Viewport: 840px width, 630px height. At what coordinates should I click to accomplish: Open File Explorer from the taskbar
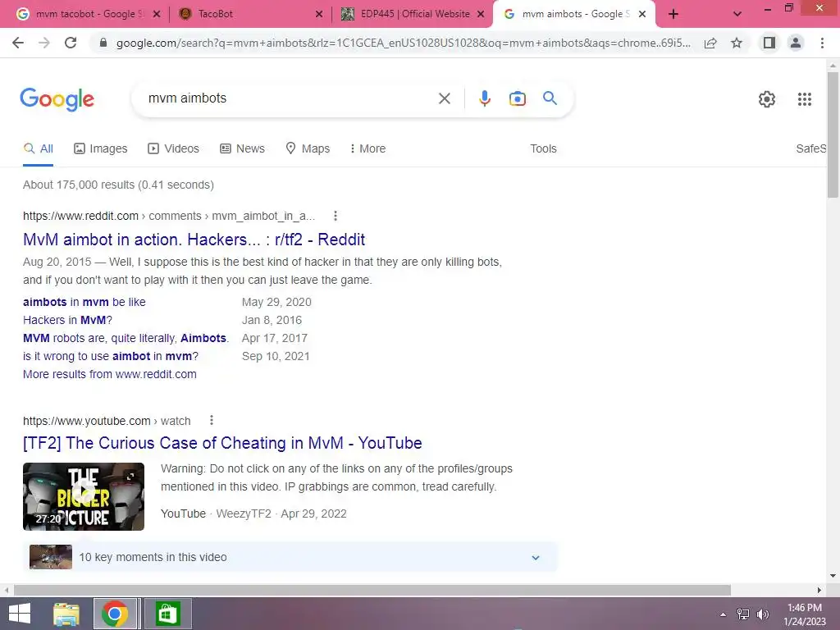coord(66,614)
